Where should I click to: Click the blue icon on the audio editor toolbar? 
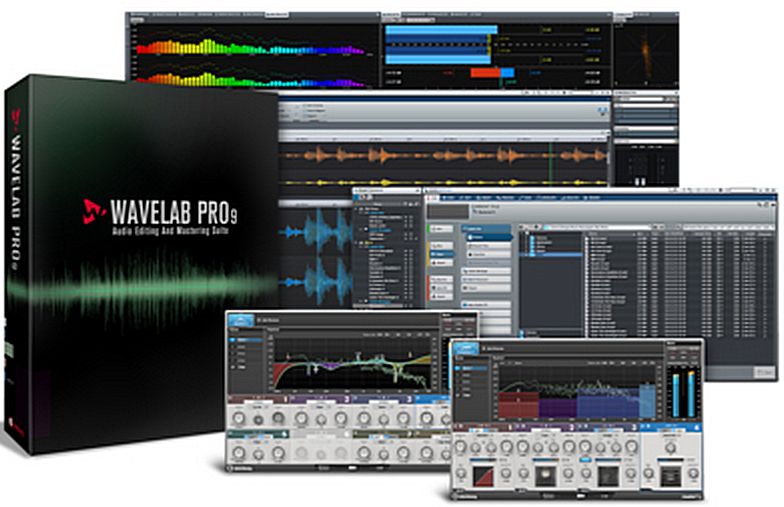tap(602, 112)
